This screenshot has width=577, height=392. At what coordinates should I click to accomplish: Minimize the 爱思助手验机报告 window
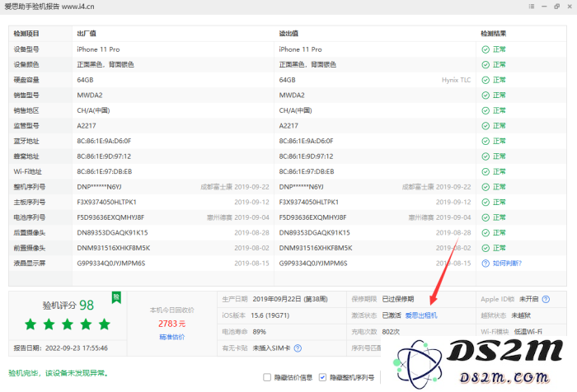[544, 7]
